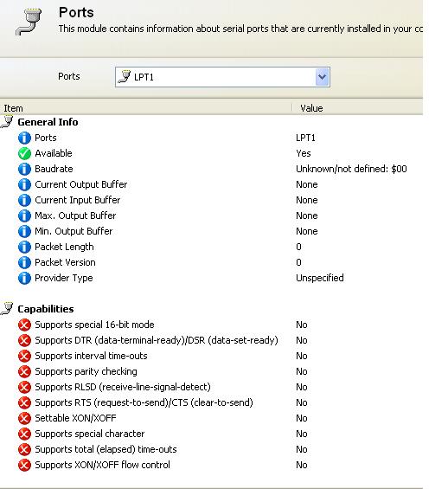This screenshot has width=448, height=489.
Task: Select 'Supports RTS (request-to-send)/CTS' row text
Action: coord(144,403)
